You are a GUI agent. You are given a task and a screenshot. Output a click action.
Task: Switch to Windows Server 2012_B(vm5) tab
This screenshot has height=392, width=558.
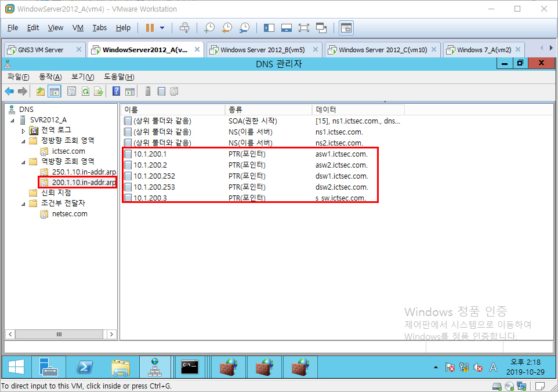tap(263, 50)
